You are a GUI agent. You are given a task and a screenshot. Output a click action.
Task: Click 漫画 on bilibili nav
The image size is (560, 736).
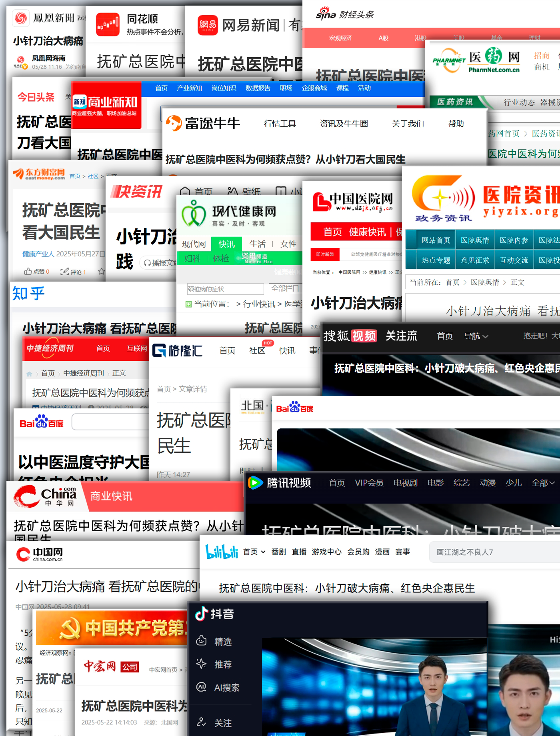[382, 552]
